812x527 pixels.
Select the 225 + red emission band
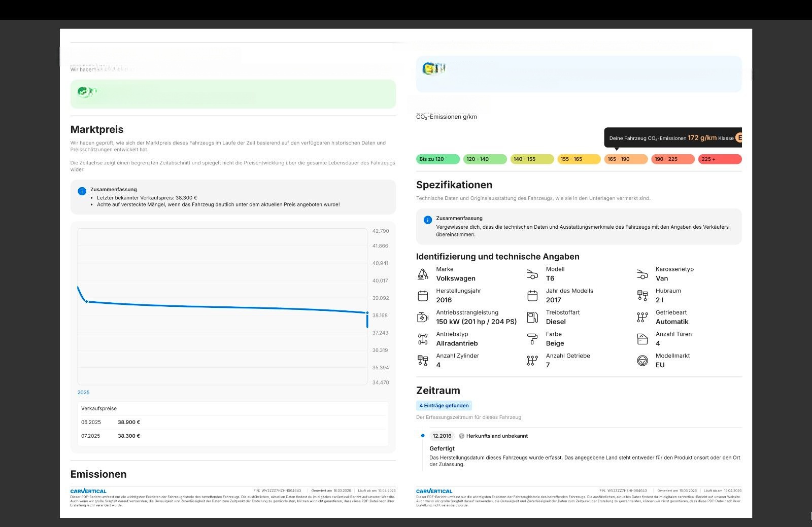click(720, 159)
